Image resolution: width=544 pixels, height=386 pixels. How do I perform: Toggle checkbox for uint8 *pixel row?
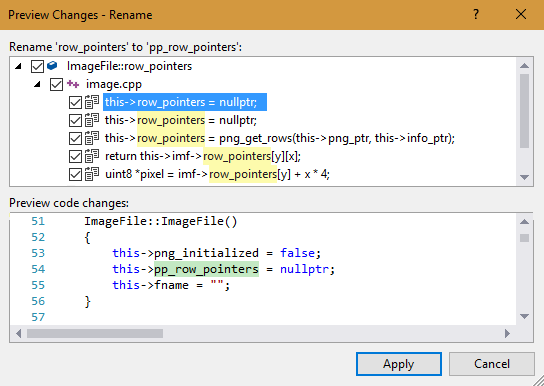(75, 174)
